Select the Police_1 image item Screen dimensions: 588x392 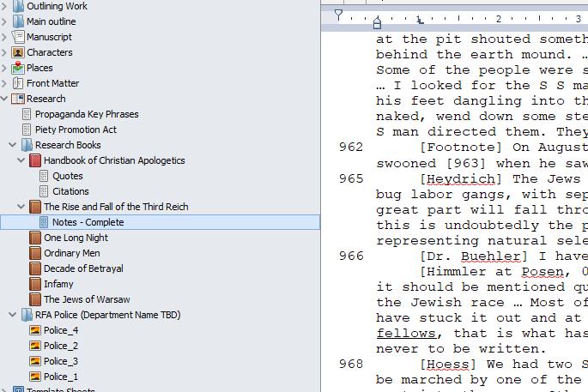point(61,377)
